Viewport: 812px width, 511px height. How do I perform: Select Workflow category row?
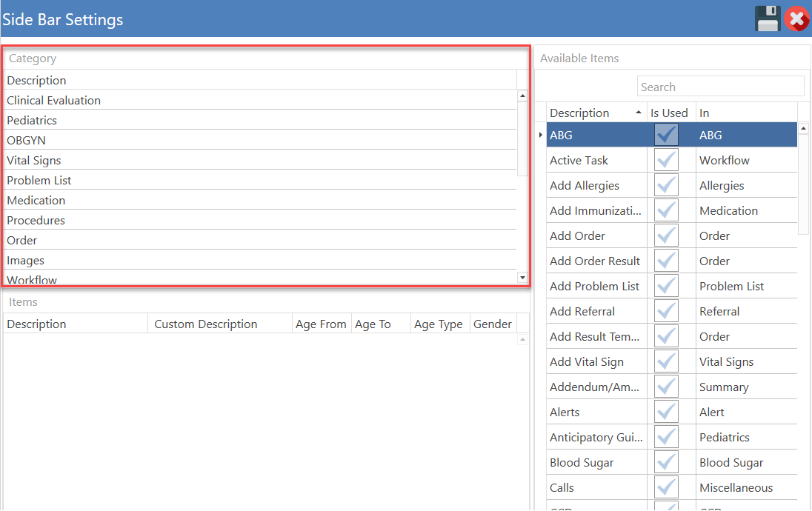[x=260, y=278]
